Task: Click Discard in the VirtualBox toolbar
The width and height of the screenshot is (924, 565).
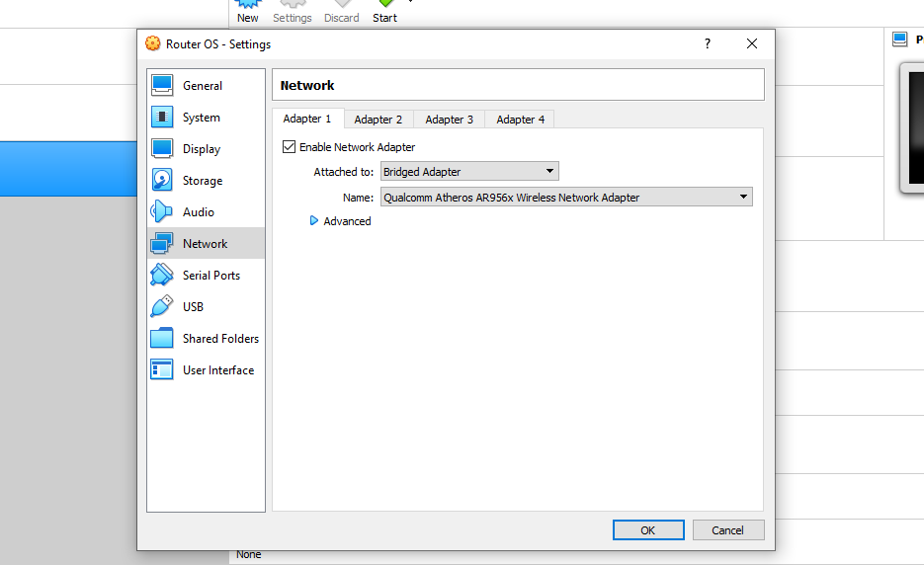Action: pos(342,13)
